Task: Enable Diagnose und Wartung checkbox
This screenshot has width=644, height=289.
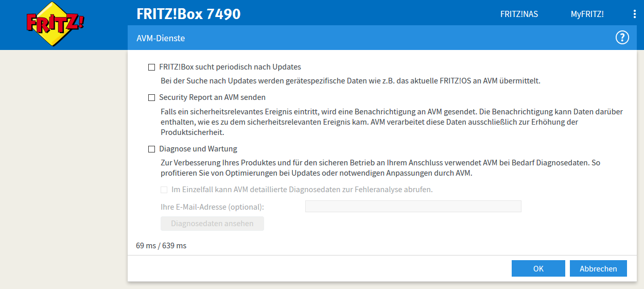Action: (151, 149)
